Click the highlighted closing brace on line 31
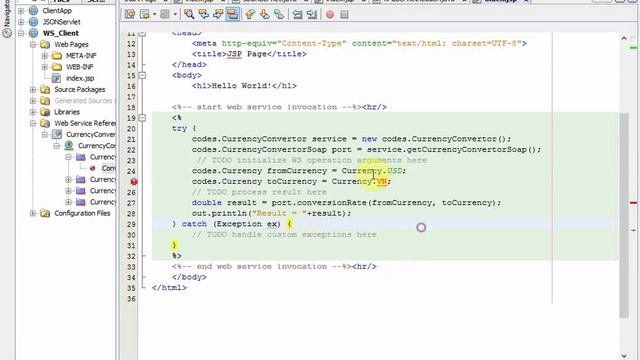The width and height of the screenshot is (640, 360). [174, 245]
